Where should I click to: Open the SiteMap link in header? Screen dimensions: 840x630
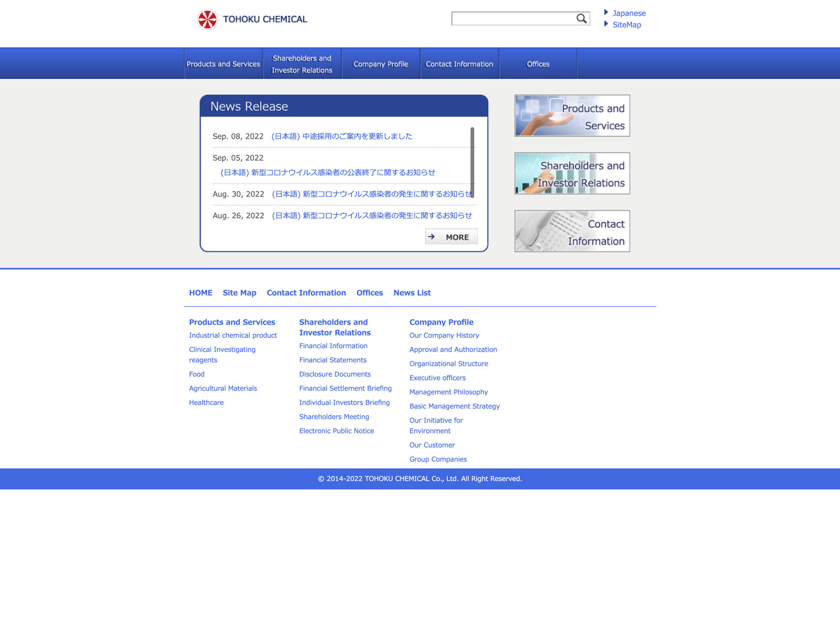pyautogui.click(x=626, y=25)
